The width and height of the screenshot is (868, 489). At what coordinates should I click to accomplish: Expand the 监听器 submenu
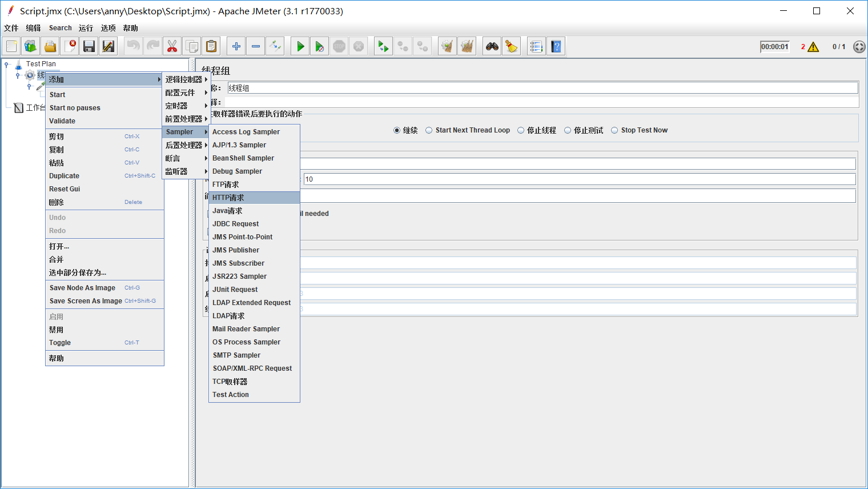[x=186, y=171]
